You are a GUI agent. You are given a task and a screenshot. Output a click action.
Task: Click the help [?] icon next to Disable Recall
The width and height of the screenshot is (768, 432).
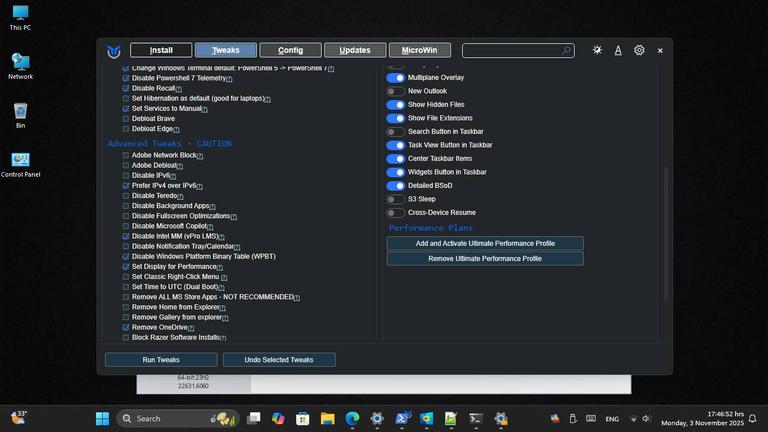tap(179, 89)
